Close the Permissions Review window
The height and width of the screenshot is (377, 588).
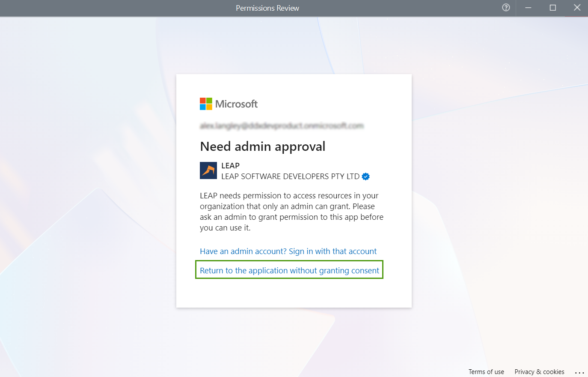pos(576,8)
